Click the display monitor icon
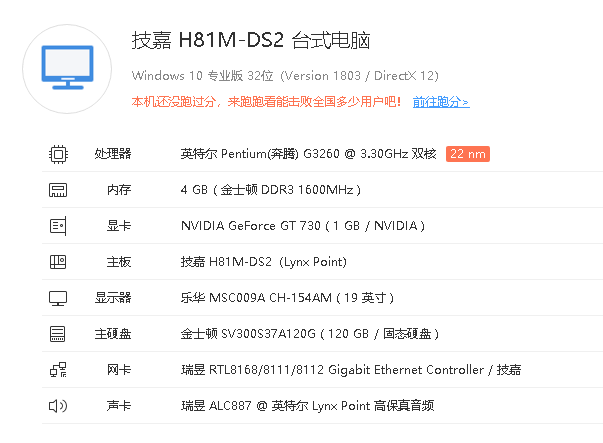The image size is (603, 443). pyautogui.click(x=58, y=298)
